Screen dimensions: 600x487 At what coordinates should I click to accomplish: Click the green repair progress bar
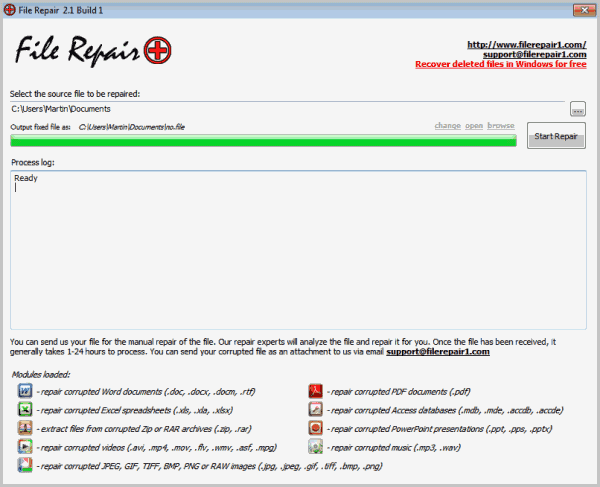pyautogui.click(x=263, y=141)
